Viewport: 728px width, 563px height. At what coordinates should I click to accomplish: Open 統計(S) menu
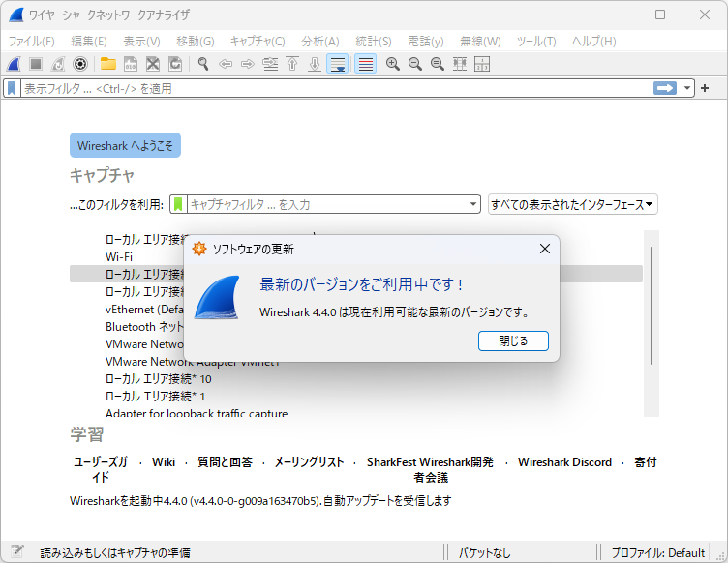[374, 42]
